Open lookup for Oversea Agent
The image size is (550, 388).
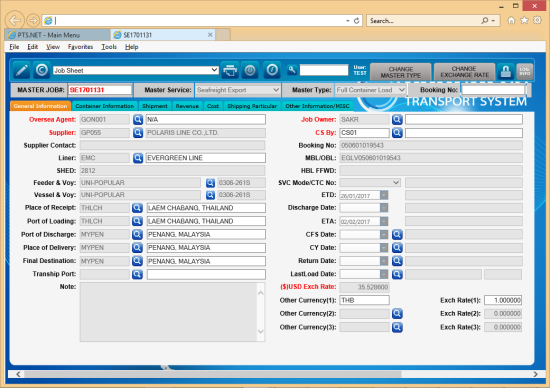point(138,120)
